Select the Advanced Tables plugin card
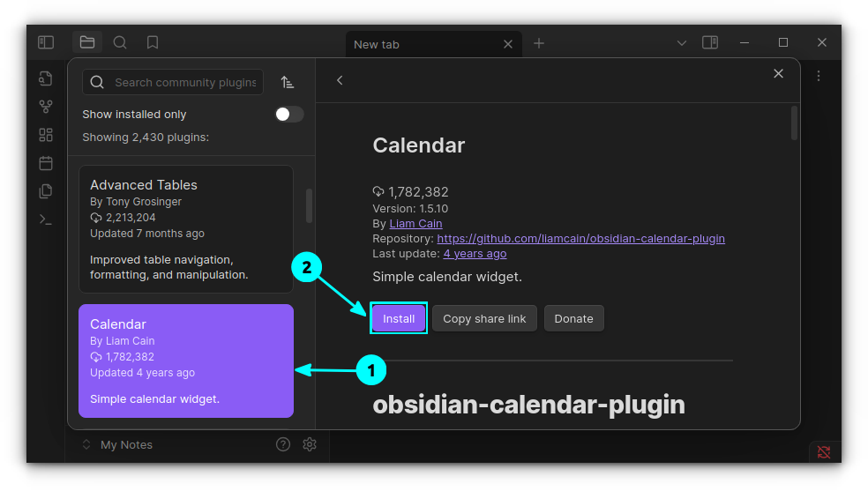The height and width of the screenshot is (491, 868). click(185, 229)
